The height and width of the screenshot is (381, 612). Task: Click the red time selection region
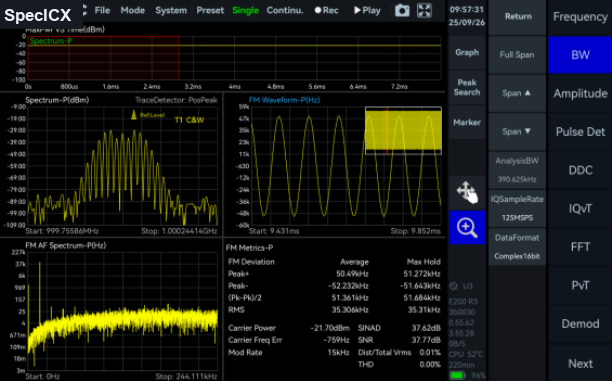[x=103, y=58]
